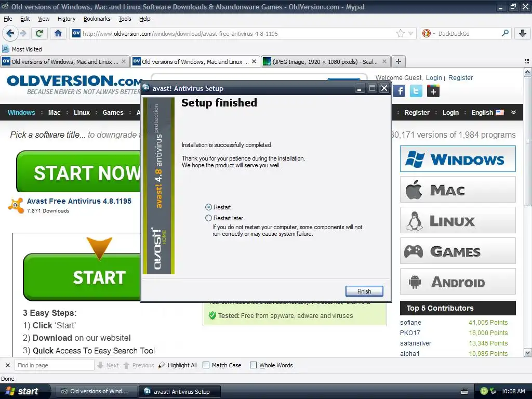Open the Help menu

click(145, 19)
